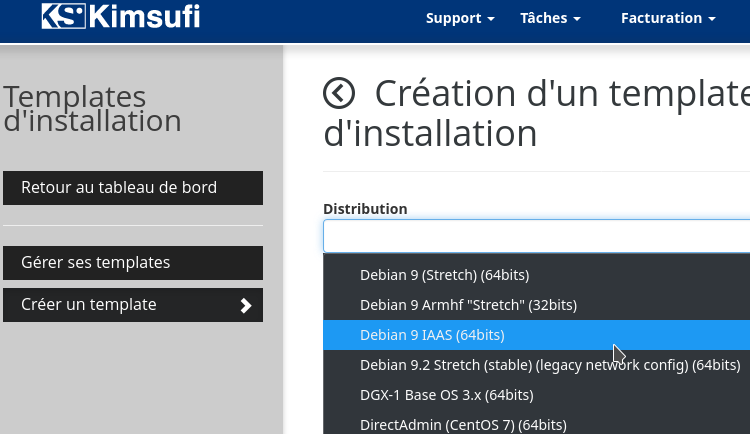750x434 pixels.
Task: Click the Kimsufi logo
Action: tap(121, 16)
